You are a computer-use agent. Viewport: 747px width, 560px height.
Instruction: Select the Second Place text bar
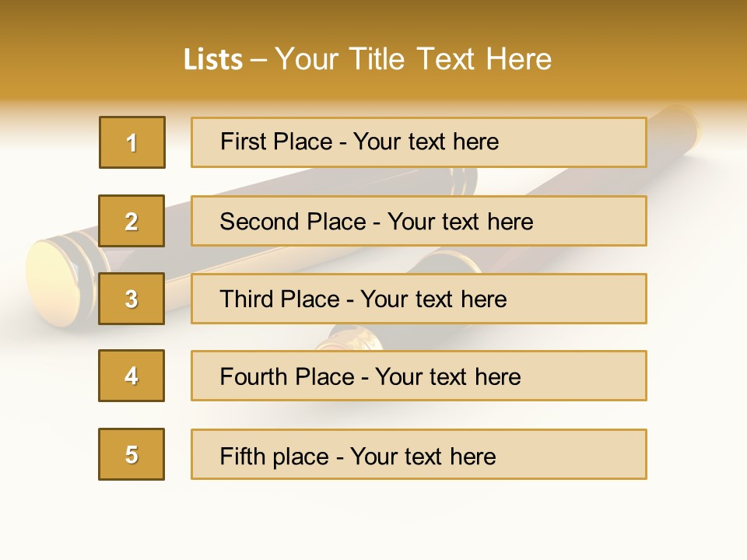pyautogui.click(x=419, y=221)
